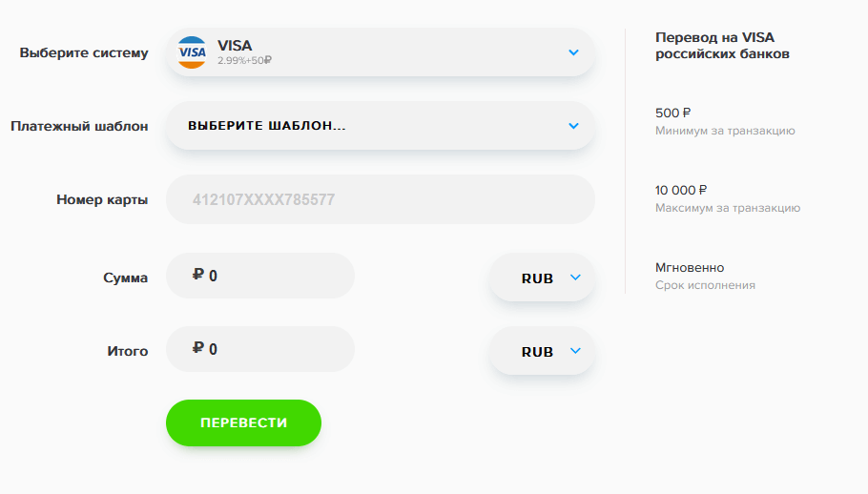Click the Перевод на VISA российских банков heading
Screen dimensions: 868x494
pos(722,45)
